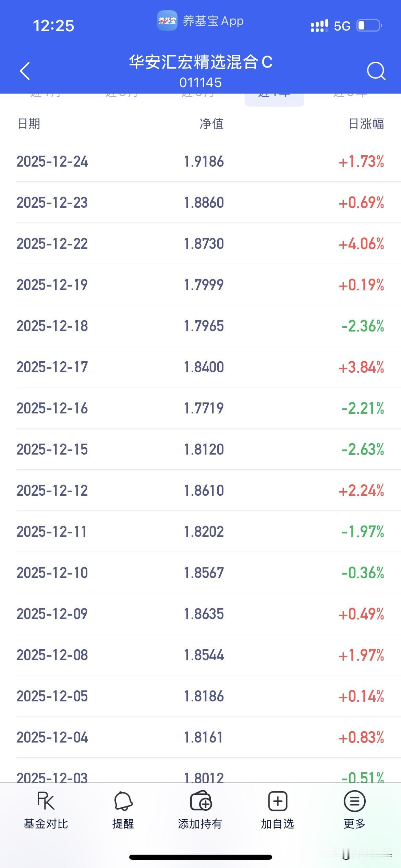Tap the 2025-12-15 row with 1.8120
This screenshot has height=868, width=401.
(x=200, y=449)
